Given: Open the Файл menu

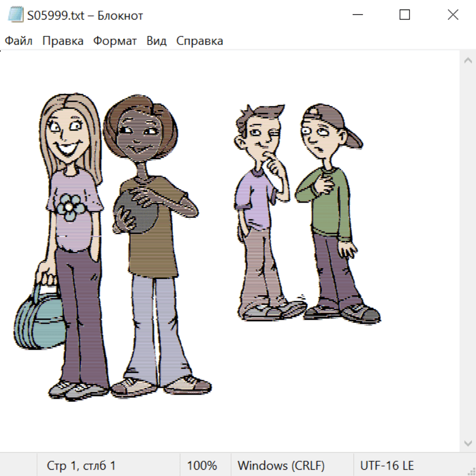Looking at the screenshot, I should (x=19, y=41).
